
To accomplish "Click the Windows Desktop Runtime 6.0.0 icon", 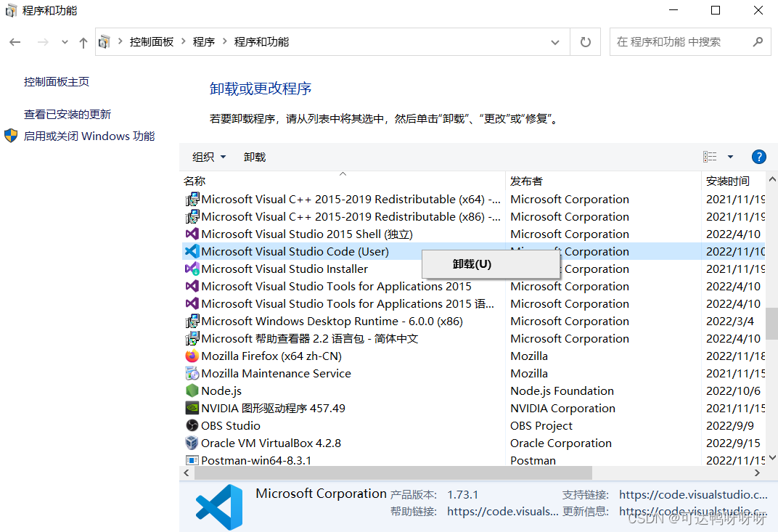I will [x=192, y=321].
